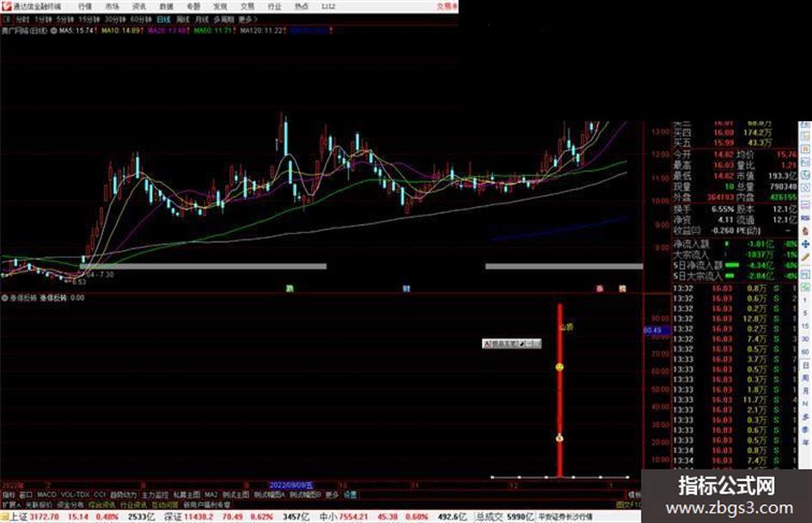Viewport: 812px width, 523px height.
Task: Click the 周 sidebar period button
Action: coord(805,378)
